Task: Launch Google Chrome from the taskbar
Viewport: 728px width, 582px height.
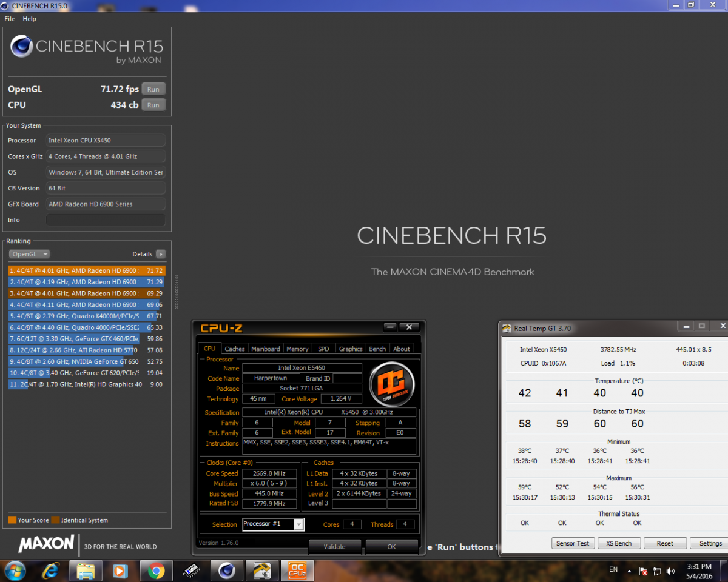Action: click(156, 570)
